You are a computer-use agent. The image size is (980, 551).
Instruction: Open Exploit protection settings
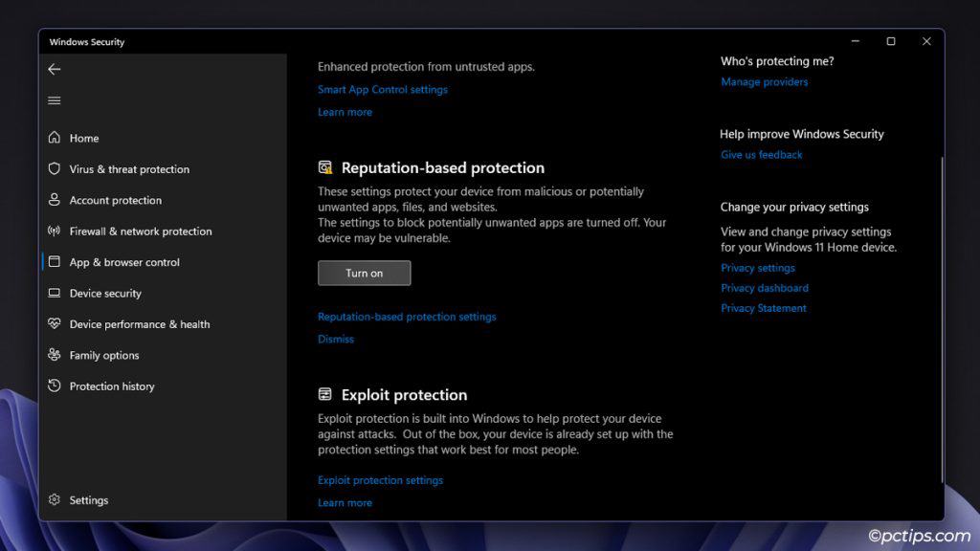[380, 480]
